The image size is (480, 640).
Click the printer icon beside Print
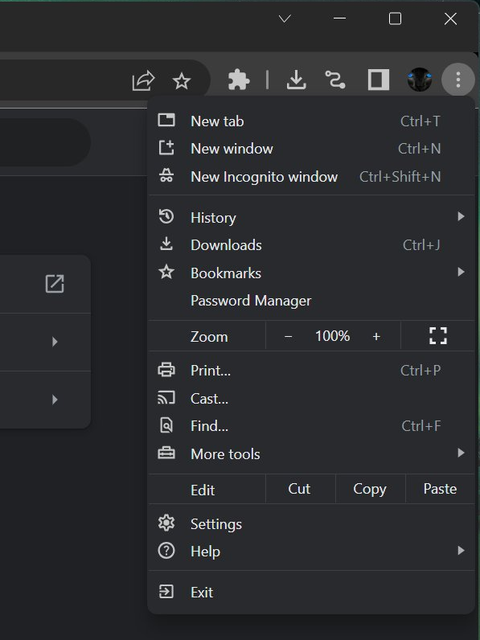(166, 370)
